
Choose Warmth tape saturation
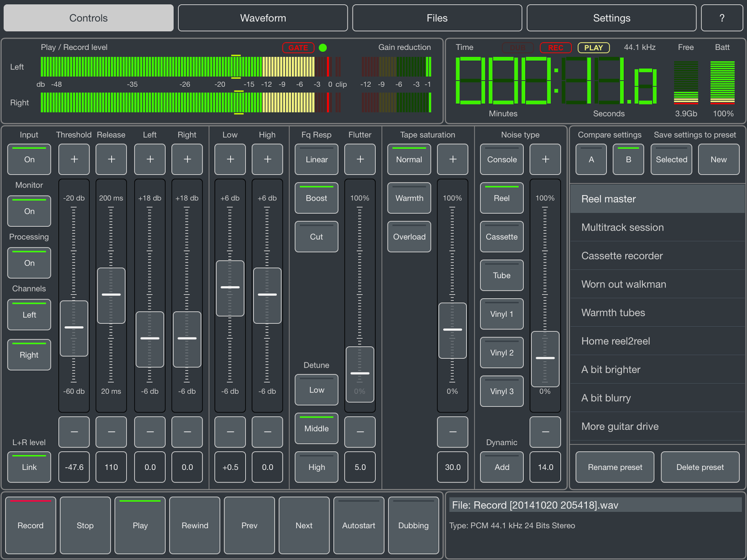coord(409,198)
